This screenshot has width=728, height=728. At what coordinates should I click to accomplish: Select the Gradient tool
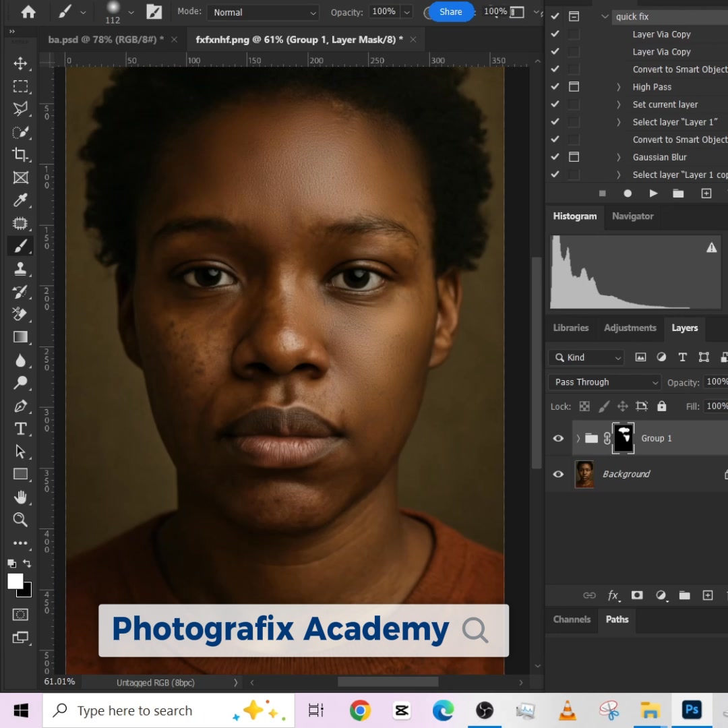click(x=20, y=337)
